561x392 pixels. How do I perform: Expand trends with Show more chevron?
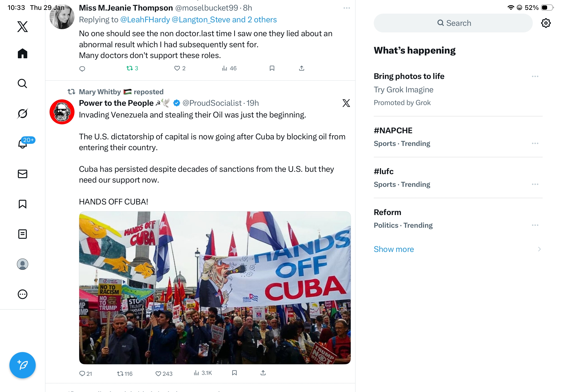[x=539, y=249]
